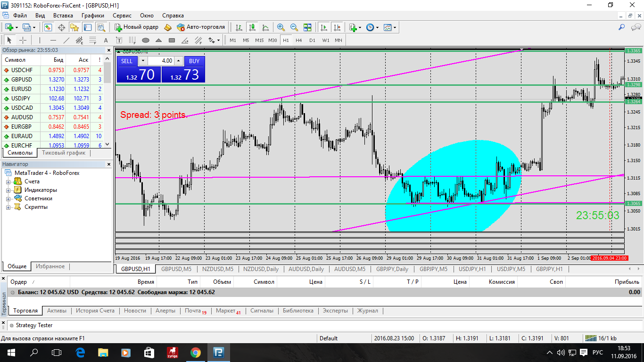This screenshot has height=362, width=644.
Task: Switch chart to bar chart mode
Action: 239,27
